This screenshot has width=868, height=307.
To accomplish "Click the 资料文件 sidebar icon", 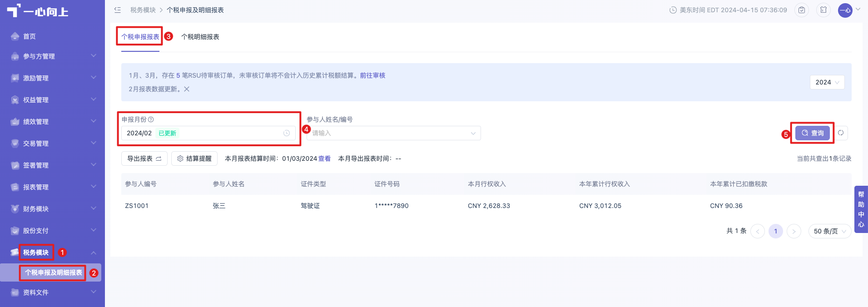I will pyautogui.click(x=15, y=292).
